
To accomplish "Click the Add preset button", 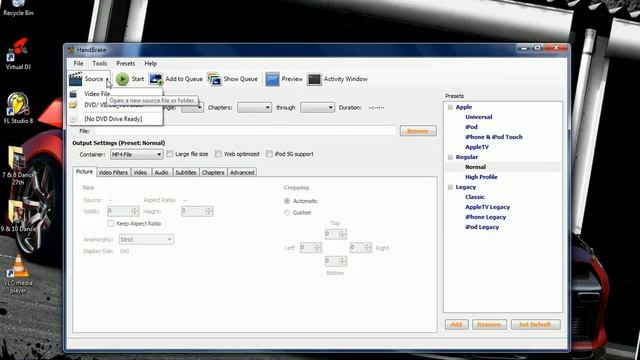I will [x=456, y=324].
